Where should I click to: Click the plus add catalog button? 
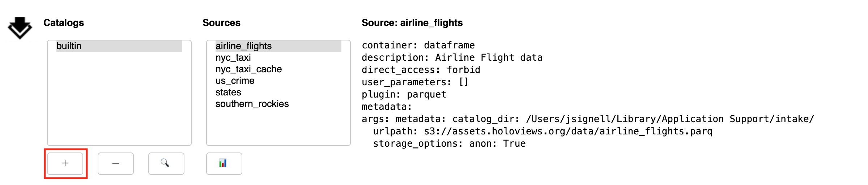pos(65,164)
